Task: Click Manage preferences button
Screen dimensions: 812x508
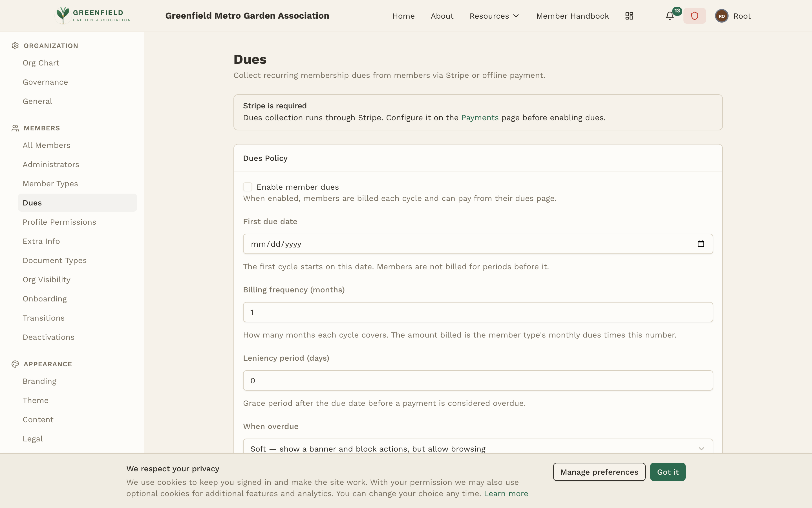Action: coord(599,472)
